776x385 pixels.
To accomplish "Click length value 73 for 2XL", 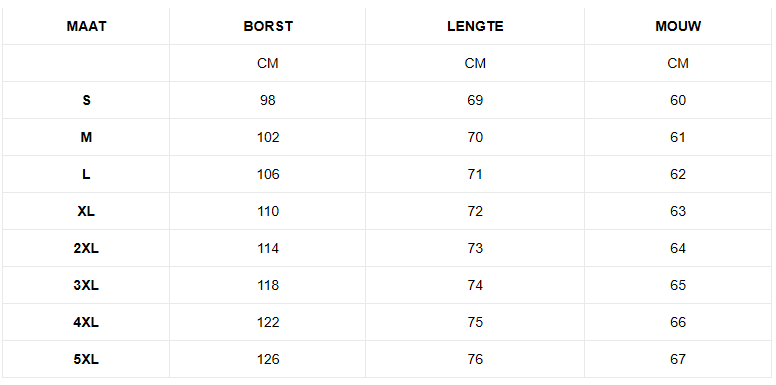I will pos(475,248).
